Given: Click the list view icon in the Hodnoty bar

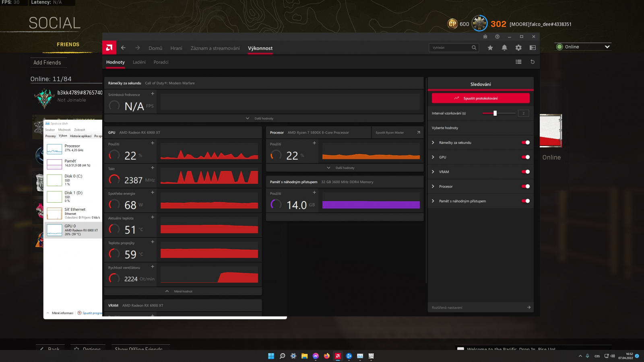Looking at the screenshot, I should [x=518, y=62].
